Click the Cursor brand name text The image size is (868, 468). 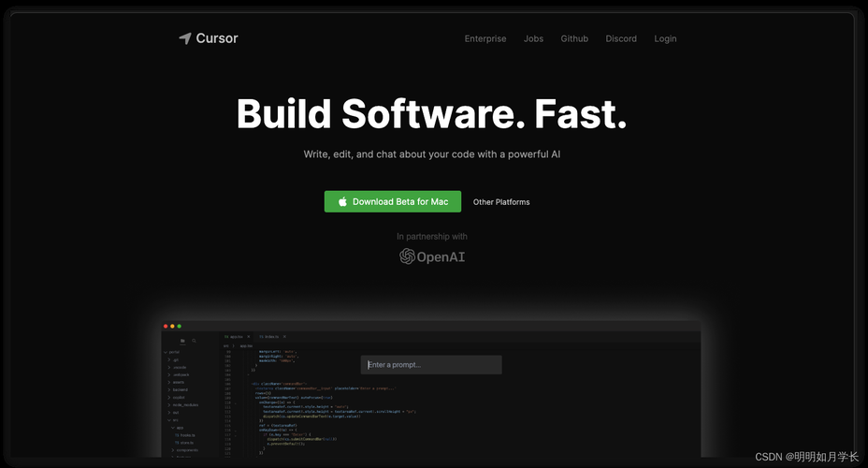(217, 38)
